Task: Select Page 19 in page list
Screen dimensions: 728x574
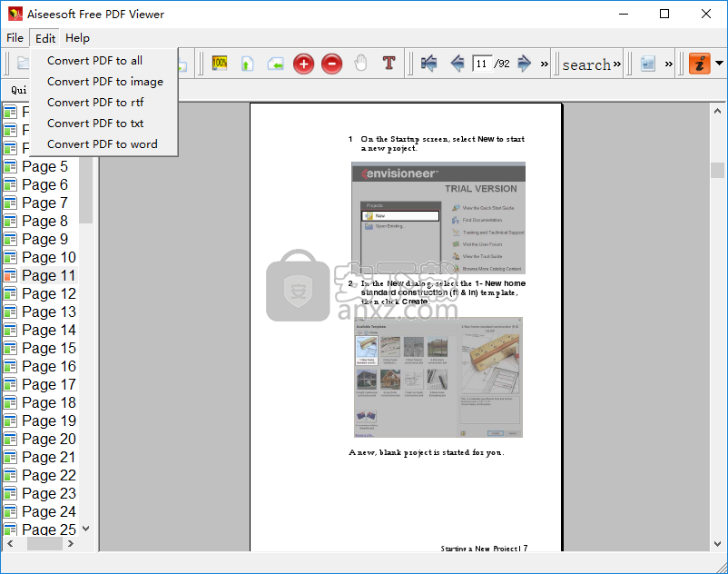Action: click(49, 421)
